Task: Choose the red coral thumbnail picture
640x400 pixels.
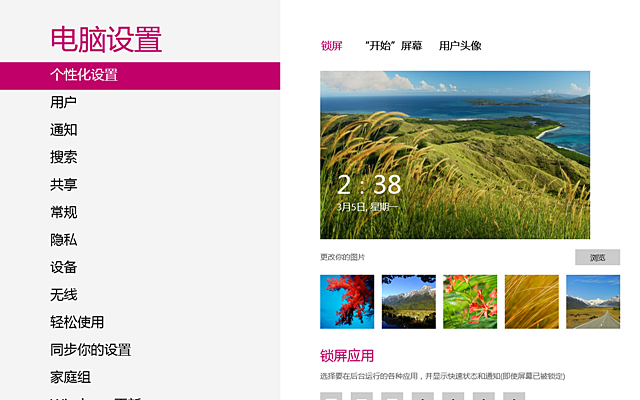Action: tap(347, 302)
